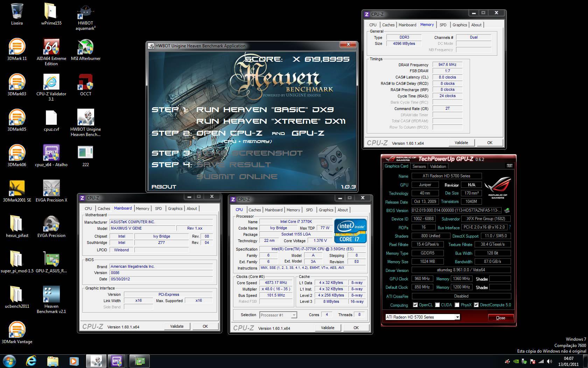Open super_pi_mod-1.5 folder
588x368 pixels.
17,262
